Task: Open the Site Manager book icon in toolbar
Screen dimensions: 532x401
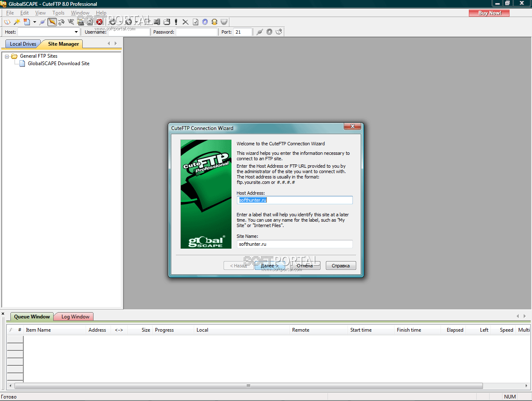Action: click(x=7, y=22)
